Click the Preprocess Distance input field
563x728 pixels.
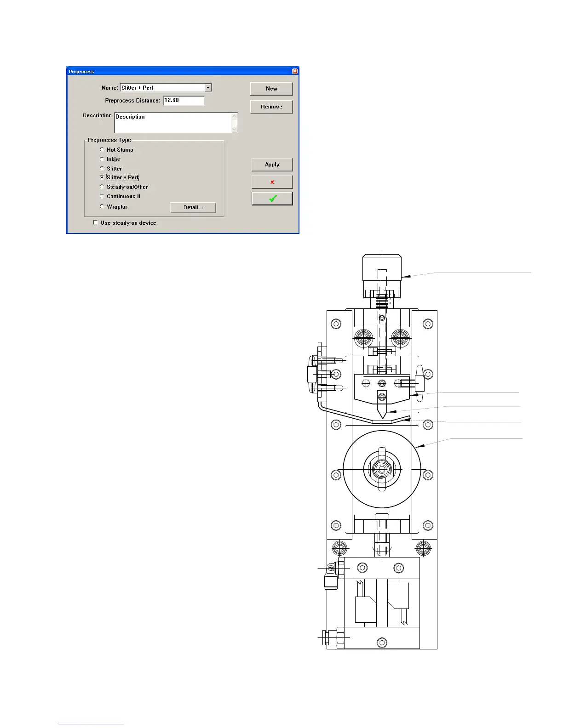tap(184, 101)
